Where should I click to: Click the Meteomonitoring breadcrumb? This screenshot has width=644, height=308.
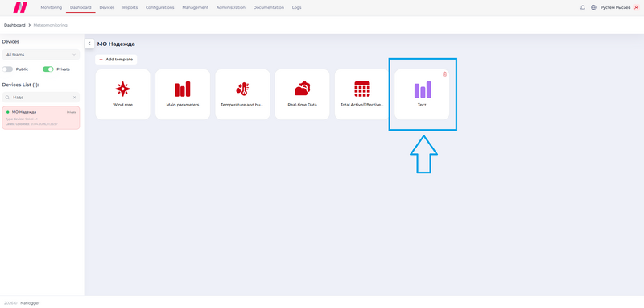[x=51, y=25]
